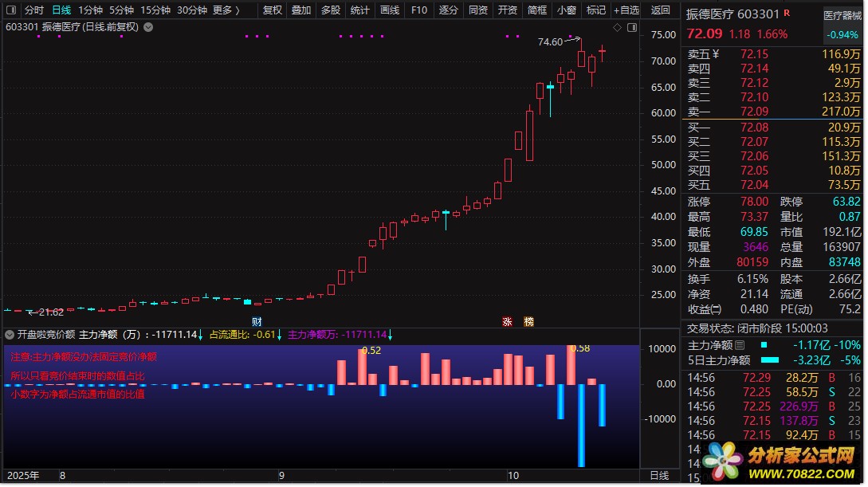
Task: Toggle the left sidebar panel icon
Action: (10, 10)
